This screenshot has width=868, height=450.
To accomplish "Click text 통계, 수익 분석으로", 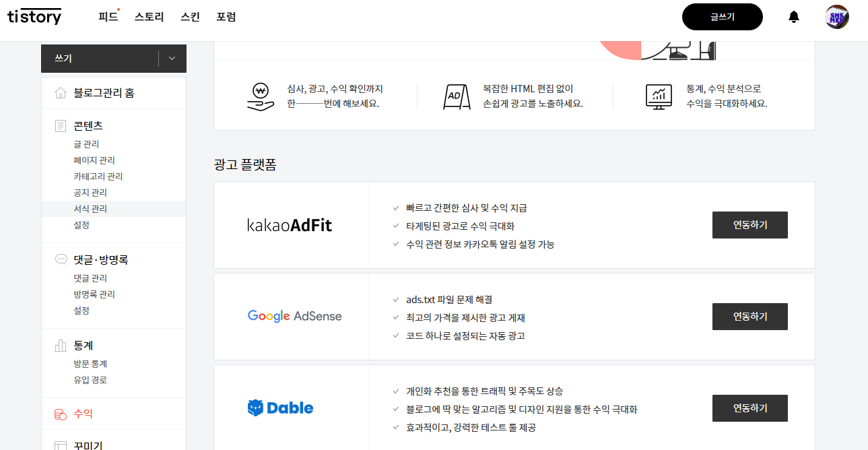I will coord(724,88).
